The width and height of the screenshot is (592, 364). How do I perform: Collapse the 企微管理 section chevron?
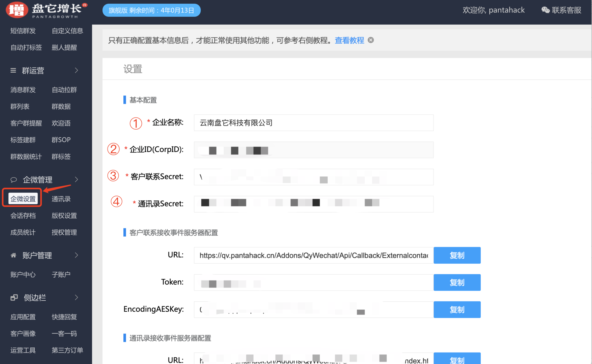tap(76, 180)
